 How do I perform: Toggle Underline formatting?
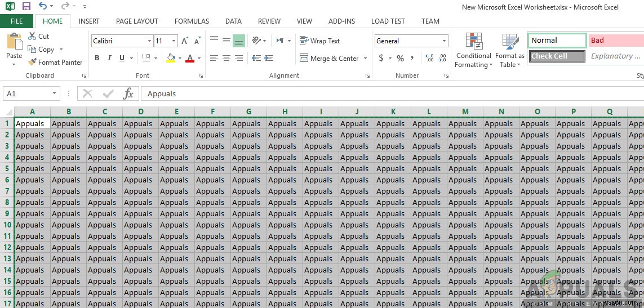click(122, 59)
